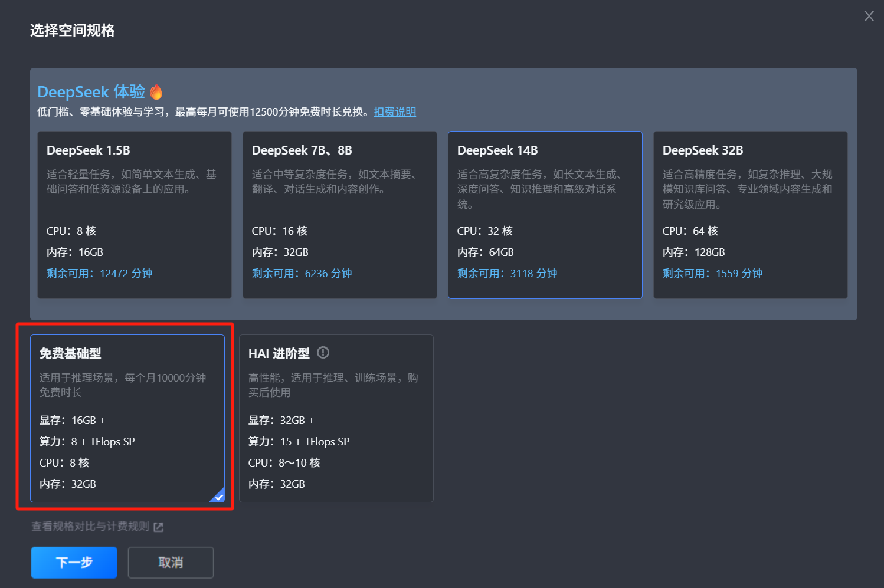Screen dimensions: 884x588
Task: Click 剩余可用：12472 分钟 text
Action: tap(100, 274)
